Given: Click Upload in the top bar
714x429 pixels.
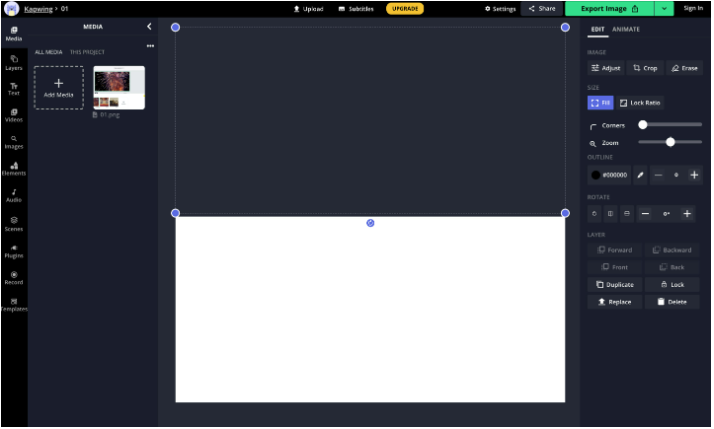Looking at the screenshot, I should pos(308,9).
